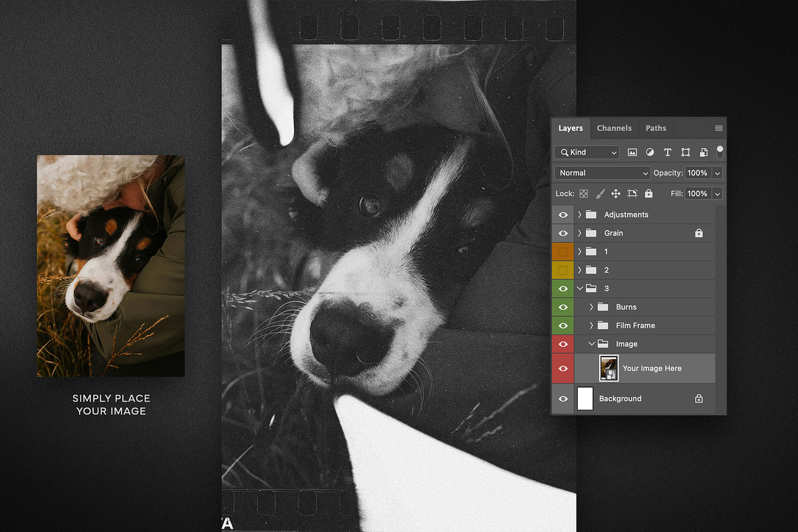Viewport: 798px width, 532px height.
Task: Expand the Burns group
Action: [591, 307]
